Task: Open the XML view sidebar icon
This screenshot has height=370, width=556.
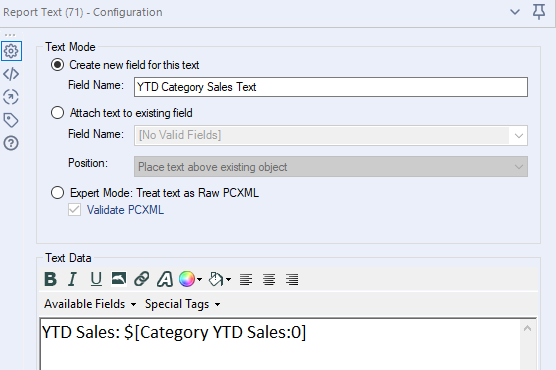Action: click(11, 74)
